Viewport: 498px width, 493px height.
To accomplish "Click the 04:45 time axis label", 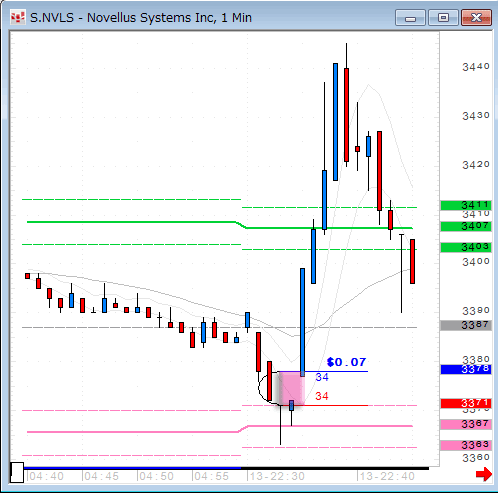I will click(101, 476).
